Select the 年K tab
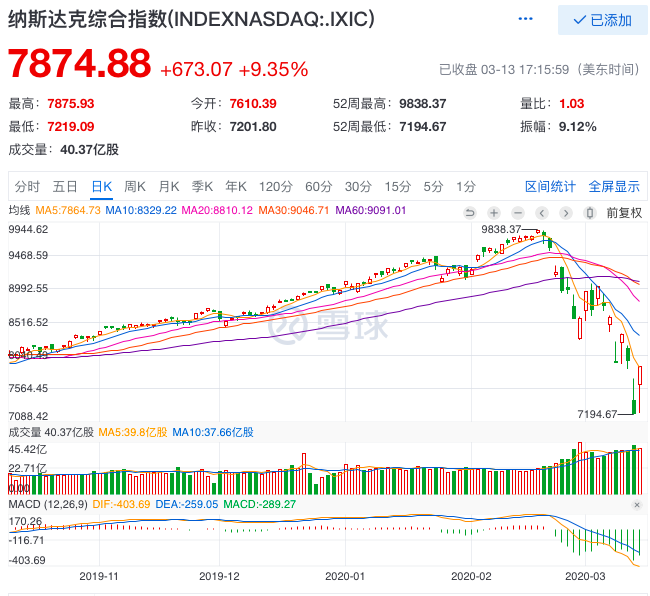The width and height of the screenshot is (650, 596). [236, 187]
